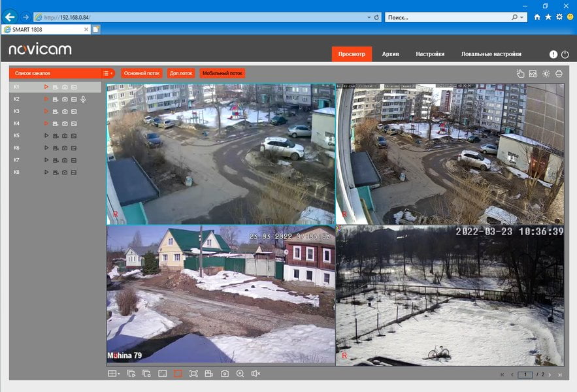Screen dimensions: 577x392
Task: Toggle K5 channel play preview
Action: [x=46, y=135]
